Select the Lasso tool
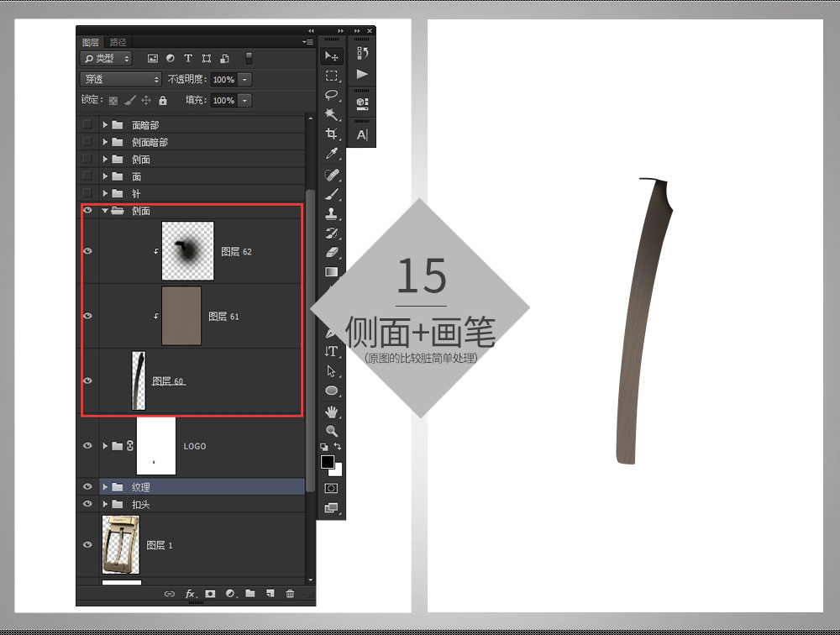Image resolution: width=840 pixels, height=635 pixels. coord(332,95)
